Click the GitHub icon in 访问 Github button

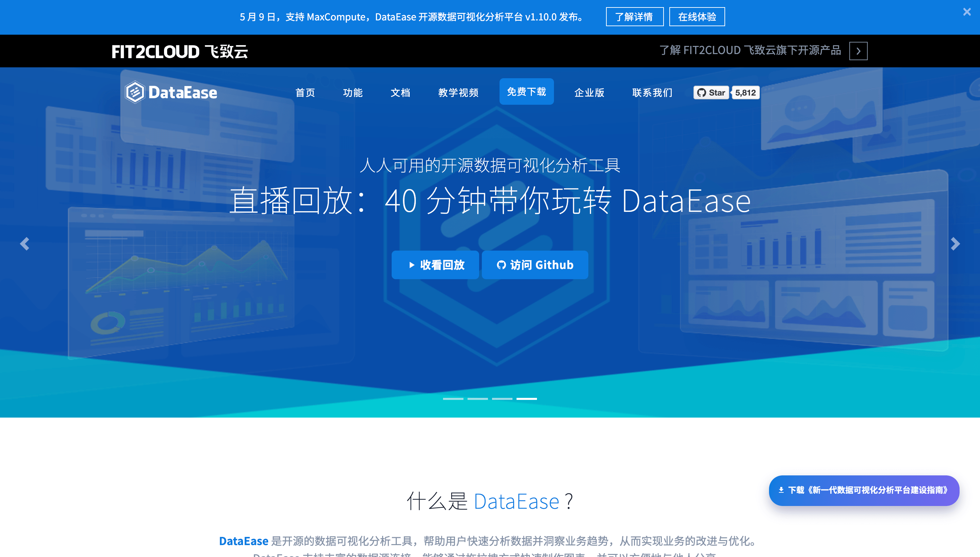pos(502,265)
